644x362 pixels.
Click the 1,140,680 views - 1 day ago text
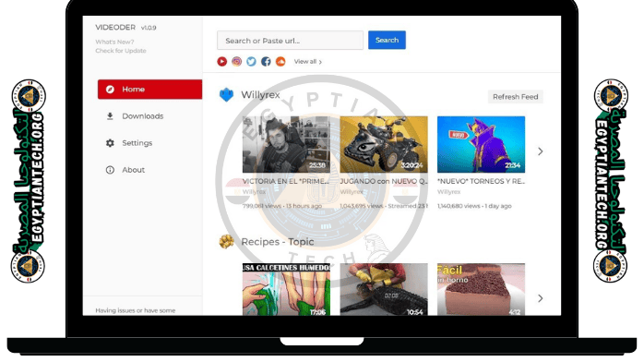click(474, 206)
